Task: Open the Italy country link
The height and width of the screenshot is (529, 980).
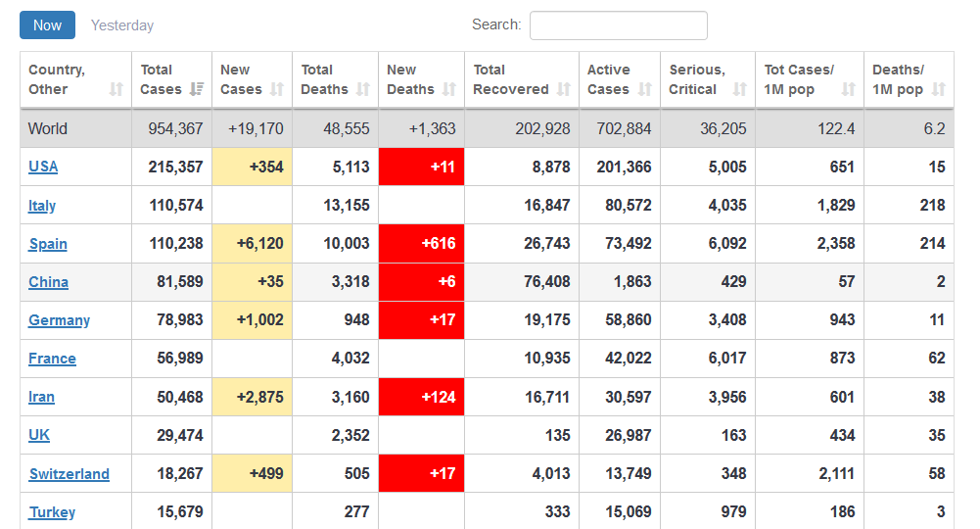Action: click(x=42, y=206)
